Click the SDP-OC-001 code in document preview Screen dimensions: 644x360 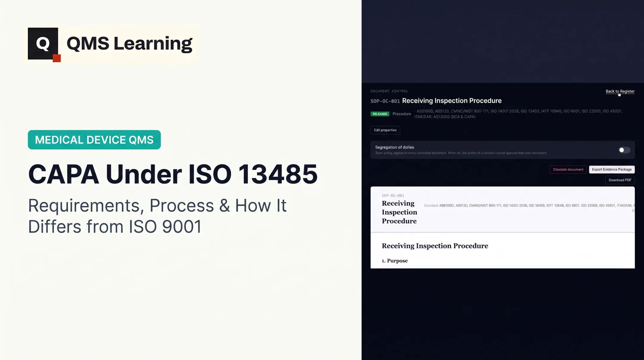coord(393,196)
